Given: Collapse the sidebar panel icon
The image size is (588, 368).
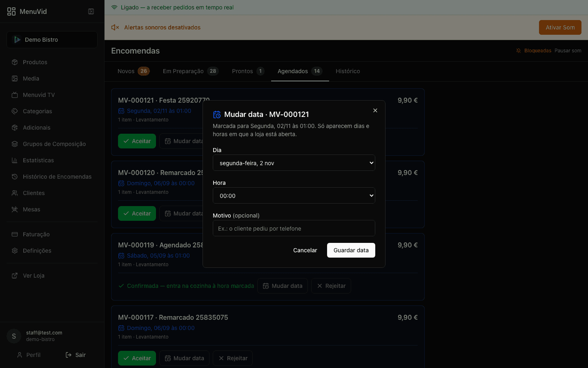Looking at the screenshot, I should pos(91,11).
